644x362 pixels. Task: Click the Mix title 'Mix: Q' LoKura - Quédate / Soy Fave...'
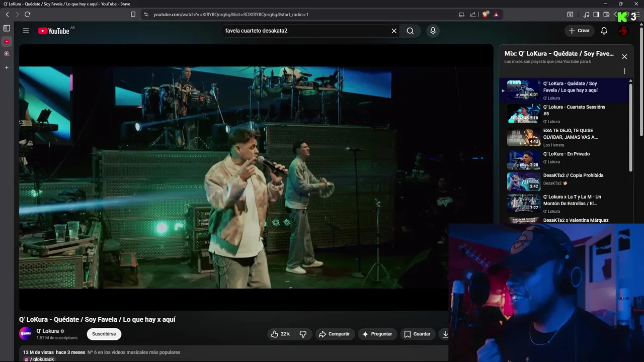(x=559, y=54)
